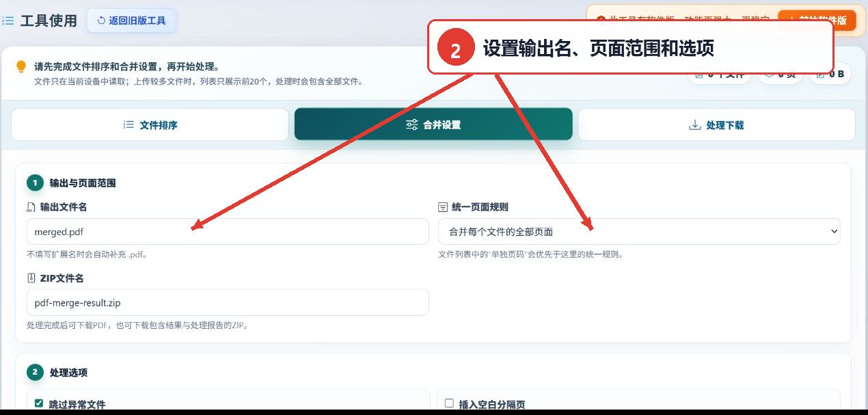Click the 工具使用 heading

pyautogui.click(x=49, y=21)
